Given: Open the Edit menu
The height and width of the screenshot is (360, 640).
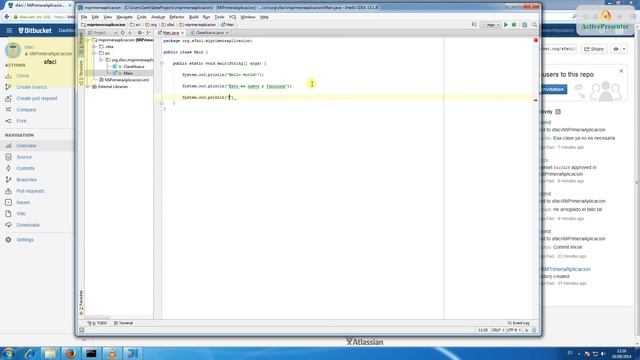Looking at the screenshot, I should click(95, 17).
